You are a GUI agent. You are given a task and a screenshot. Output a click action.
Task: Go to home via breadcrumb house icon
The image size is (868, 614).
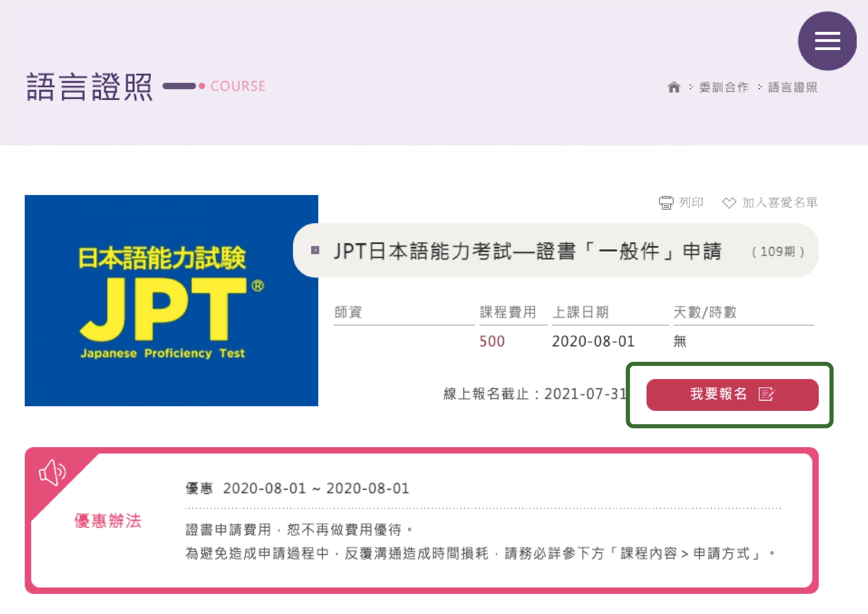coord(674,87)
